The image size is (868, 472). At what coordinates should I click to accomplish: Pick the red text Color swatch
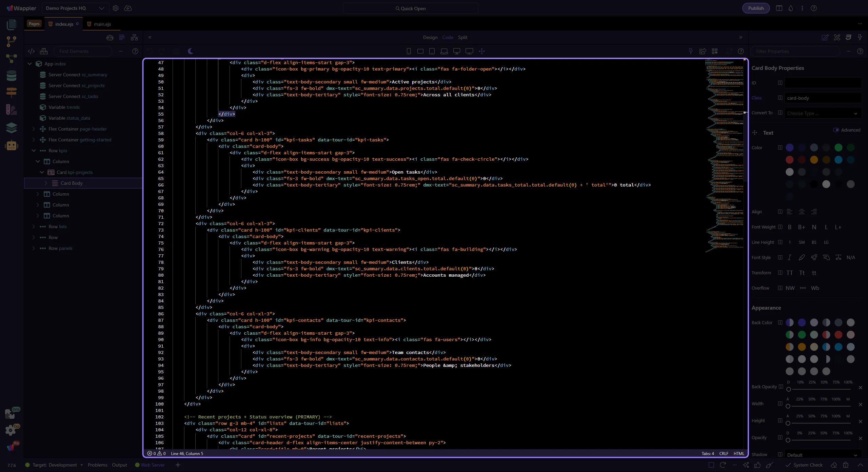point(789,160)
